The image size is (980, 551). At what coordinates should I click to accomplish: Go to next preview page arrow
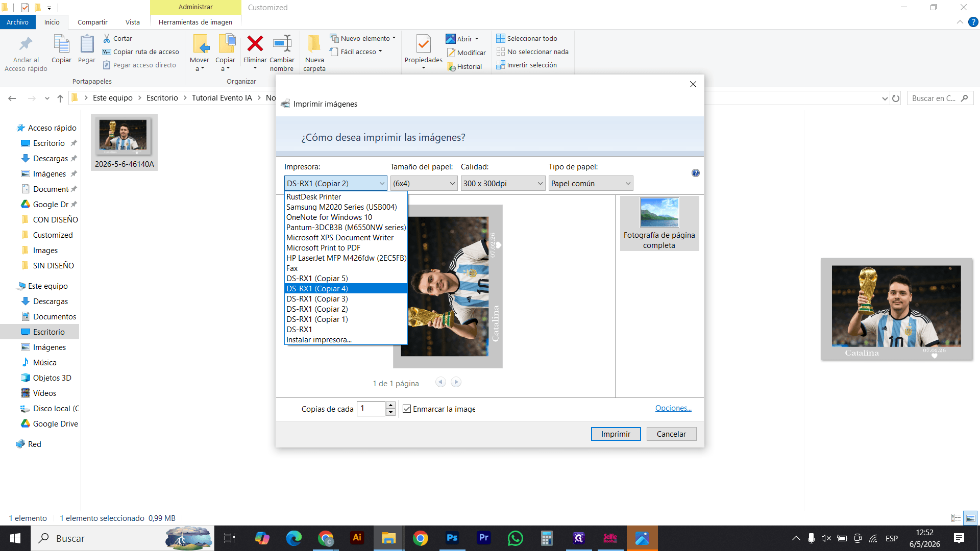tap(456, 382)
